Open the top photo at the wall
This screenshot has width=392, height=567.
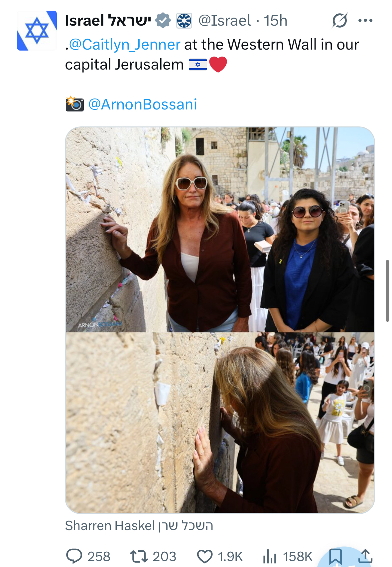pos(220,230)
